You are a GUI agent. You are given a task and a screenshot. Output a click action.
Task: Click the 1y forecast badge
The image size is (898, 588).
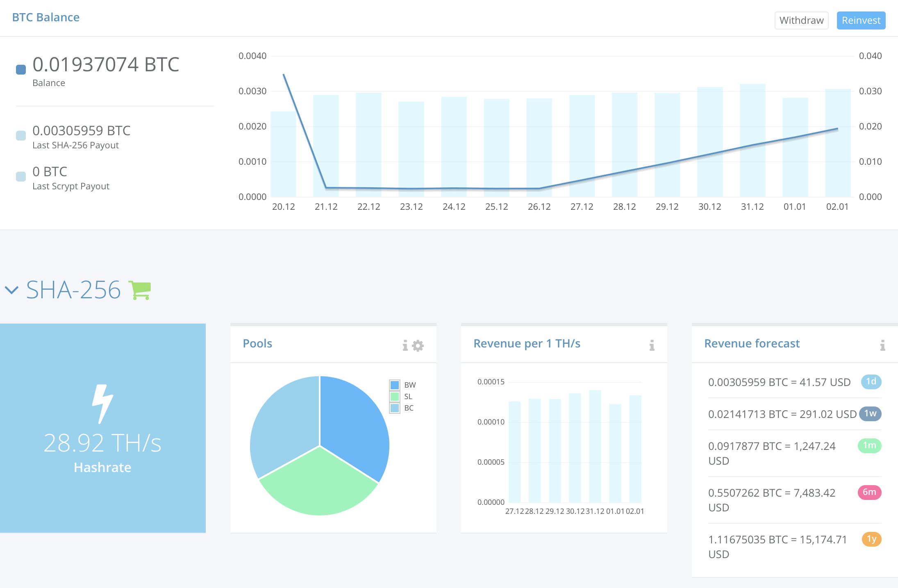tap(872, 539)
